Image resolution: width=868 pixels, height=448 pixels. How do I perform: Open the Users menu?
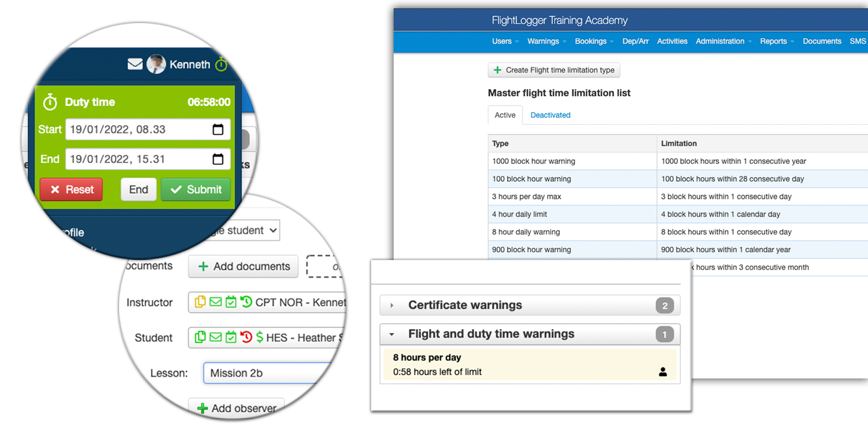click(505, 41)
